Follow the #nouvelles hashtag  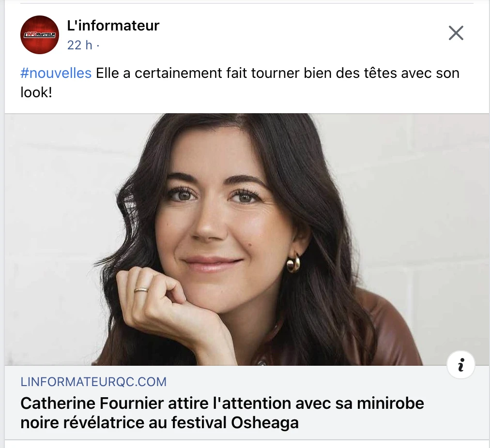pyautogui.click(x=56, y=74)
